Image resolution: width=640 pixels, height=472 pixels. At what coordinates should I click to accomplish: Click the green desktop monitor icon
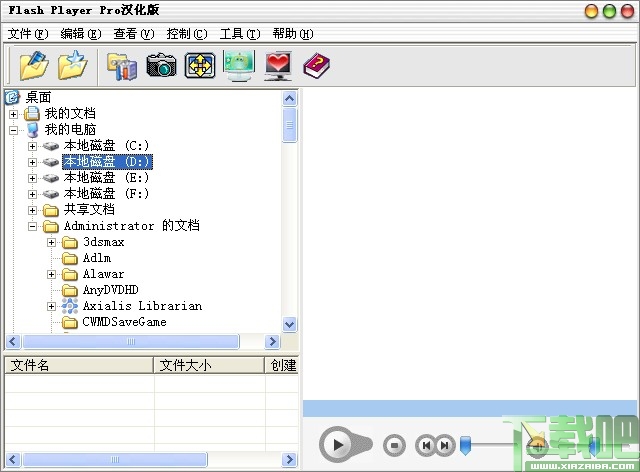[x=239, y=65]
